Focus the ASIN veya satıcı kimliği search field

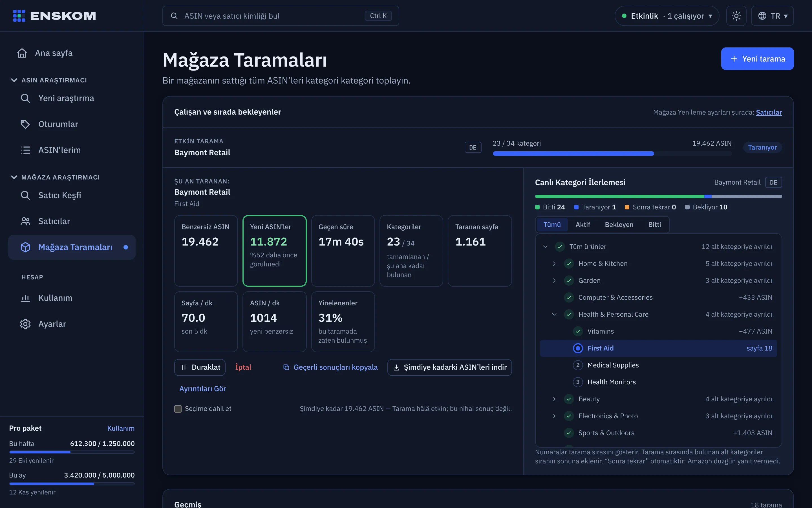(281, 16)
